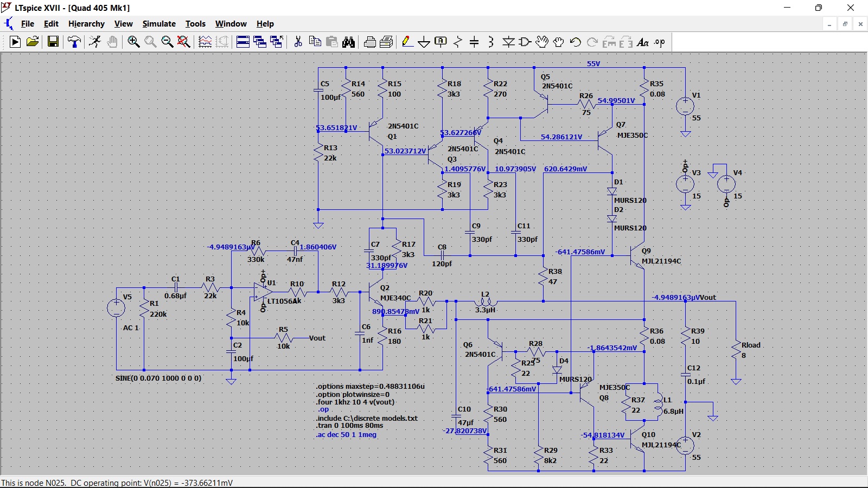Open Find with the binoculars icon
This screenshot has height=488, width=868.
point(349,42)
